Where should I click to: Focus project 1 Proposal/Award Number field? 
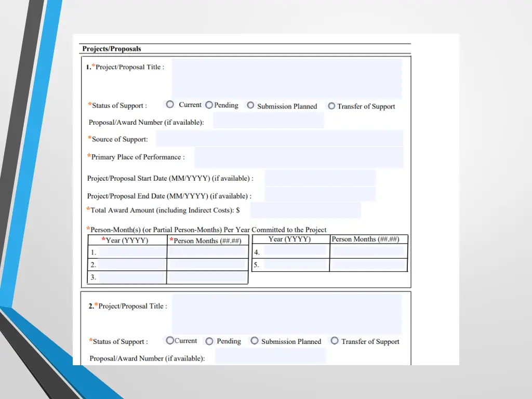(x=269, y=121)
